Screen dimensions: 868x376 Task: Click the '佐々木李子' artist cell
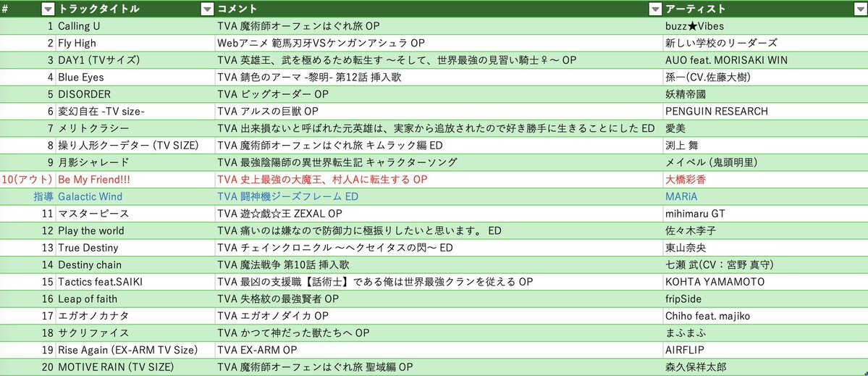click(x=765, y=230)
